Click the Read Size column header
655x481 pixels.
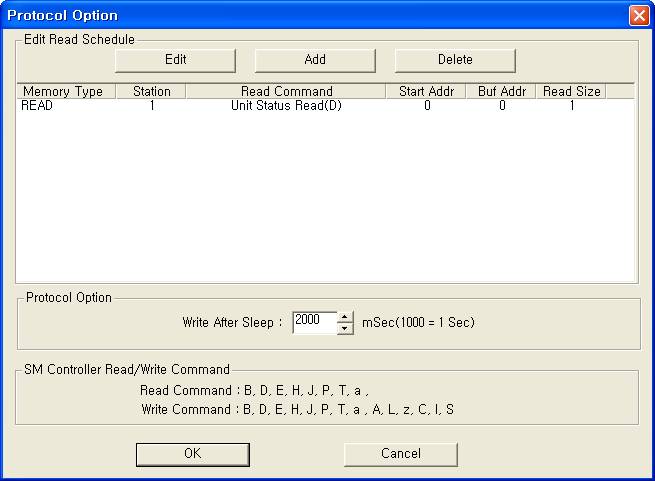(571, 91)
